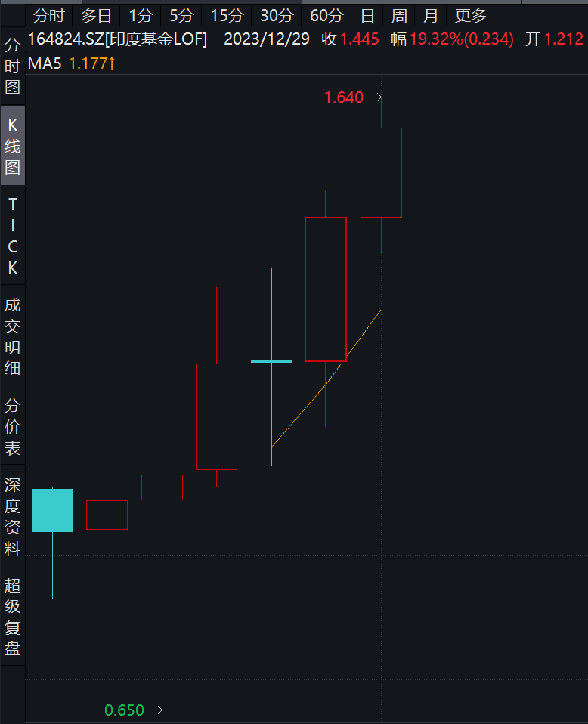Click the high price label 1.640
Viewport: 588px width, 724px height.
click(344, 97)
